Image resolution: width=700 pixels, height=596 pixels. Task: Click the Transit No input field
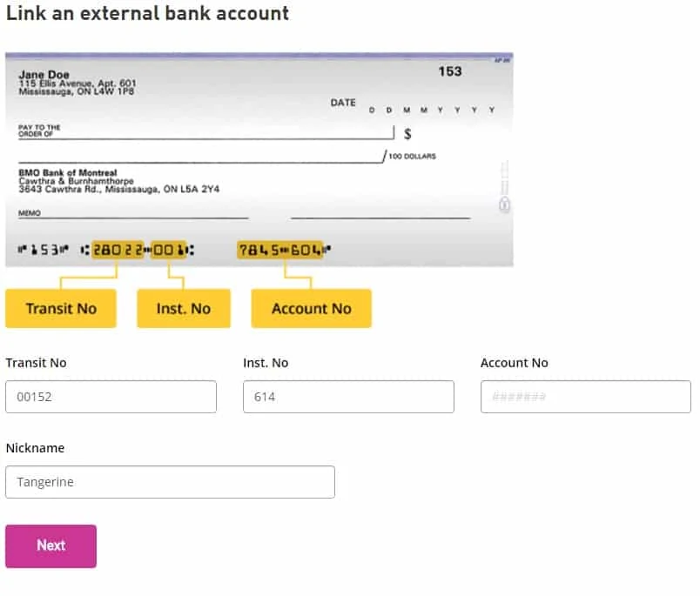pos(111,396)
